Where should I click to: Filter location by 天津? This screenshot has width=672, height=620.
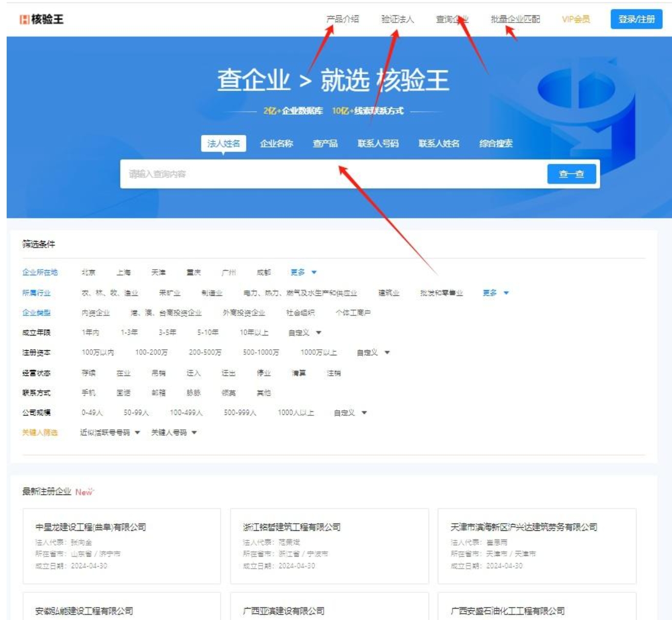pyautogui.click(x=158, y=272)
